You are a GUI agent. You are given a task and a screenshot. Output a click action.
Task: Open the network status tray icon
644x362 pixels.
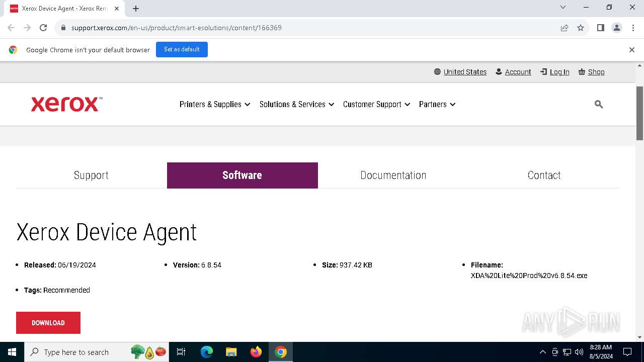pos(567,352)
